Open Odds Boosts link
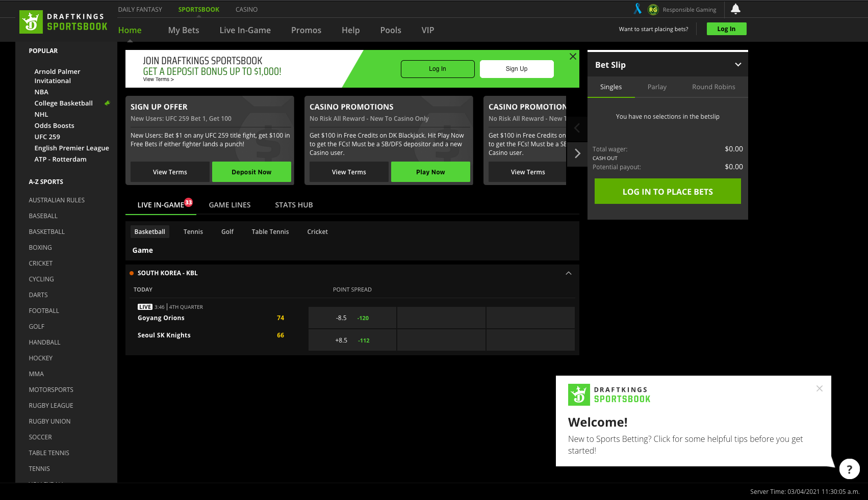 click(54, 126)
